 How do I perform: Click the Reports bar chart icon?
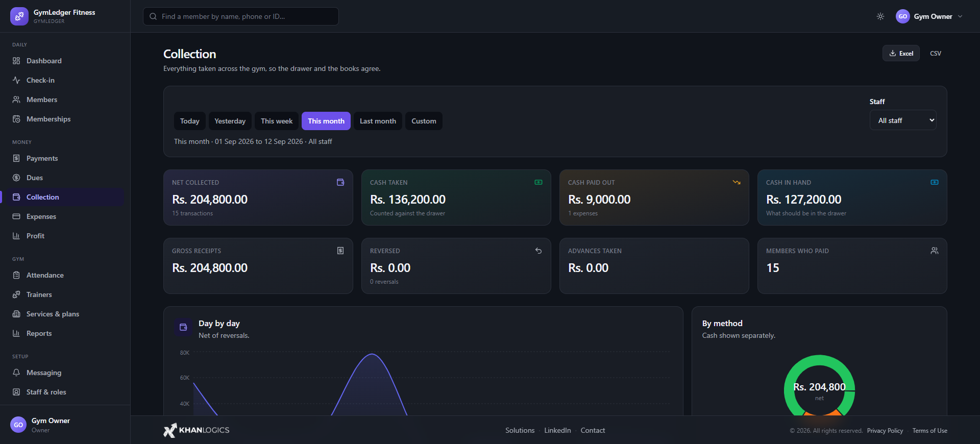click(16, 333)
